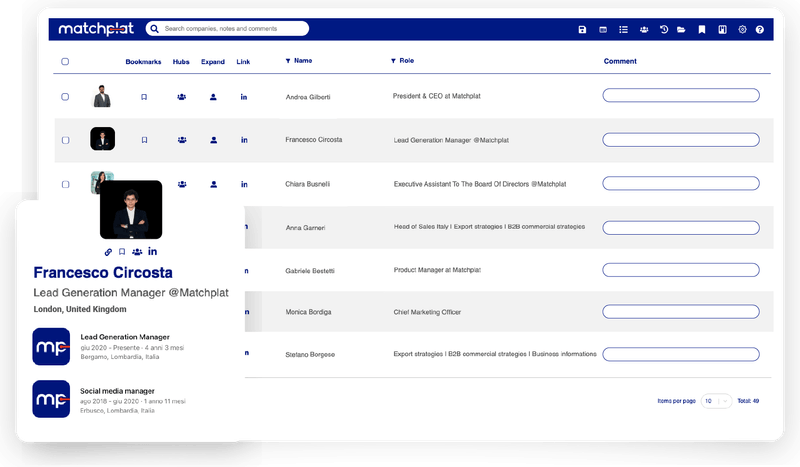Bookmark Andrea Gilberti's row
The image size is (800, 467).
pos(144,97)
